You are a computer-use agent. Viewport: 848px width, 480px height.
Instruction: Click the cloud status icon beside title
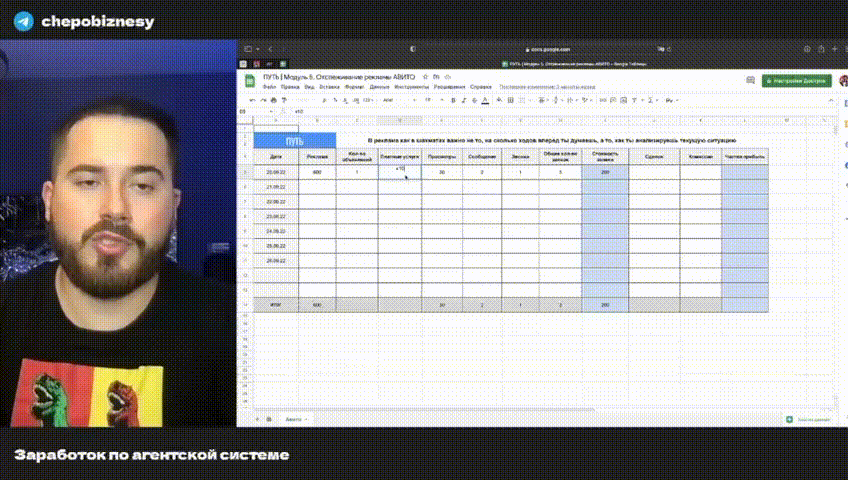click(x=447, y=77)
